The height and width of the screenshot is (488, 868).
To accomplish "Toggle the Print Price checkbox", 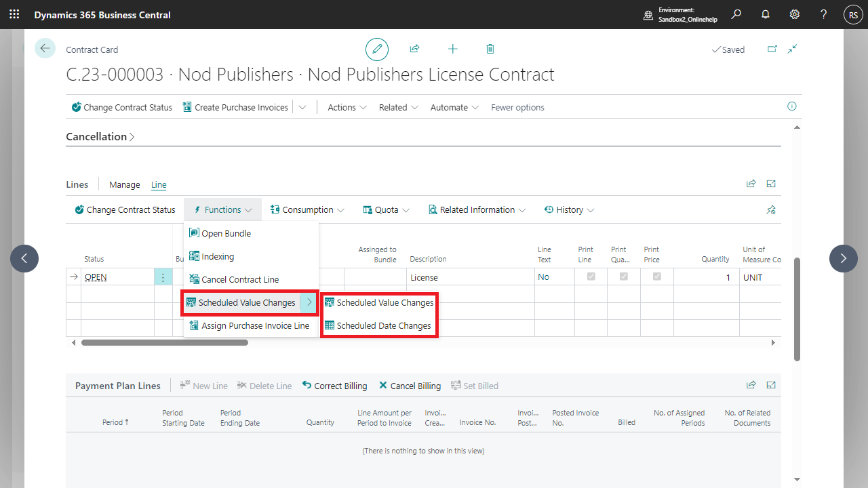I will tap(656, 277).
